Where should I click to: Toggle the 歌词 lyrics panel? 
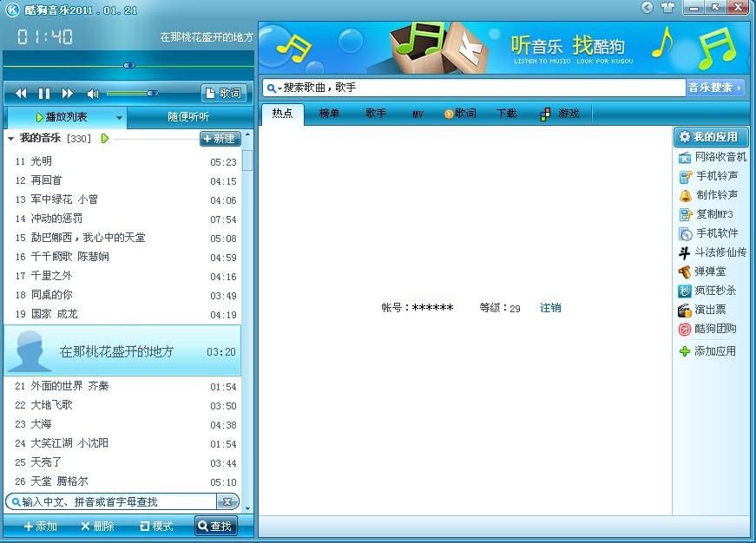(x=223, y=93)
